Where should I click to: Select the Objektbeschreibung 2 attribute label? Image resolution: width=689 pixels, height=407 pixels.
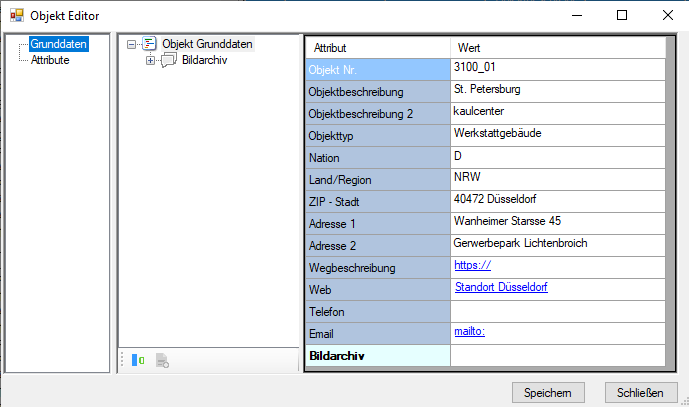tap(378, 113)
